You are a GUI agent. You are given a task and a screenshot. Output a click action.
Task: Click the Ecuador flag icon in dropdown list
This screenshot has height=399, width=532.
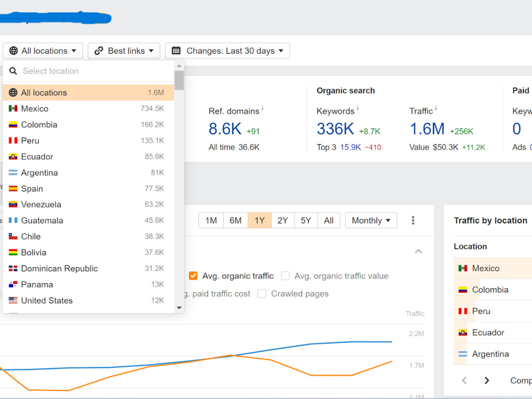13,156
